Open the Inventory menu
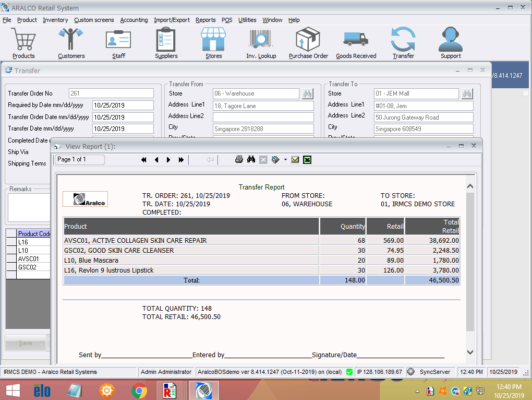Image resolution: width=532 pixels, height=400 pixels. tap(55, 20)
